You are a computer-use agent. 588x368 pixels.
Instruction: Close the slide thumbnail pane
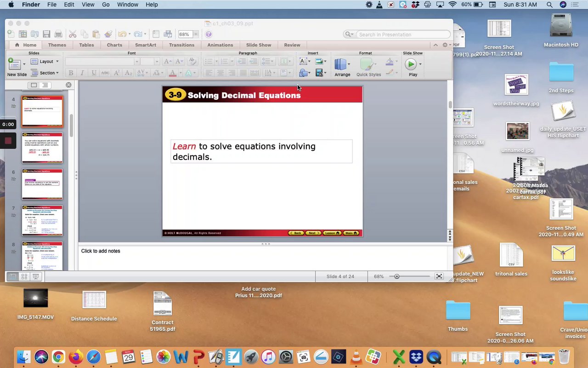[x=68, y=85]
